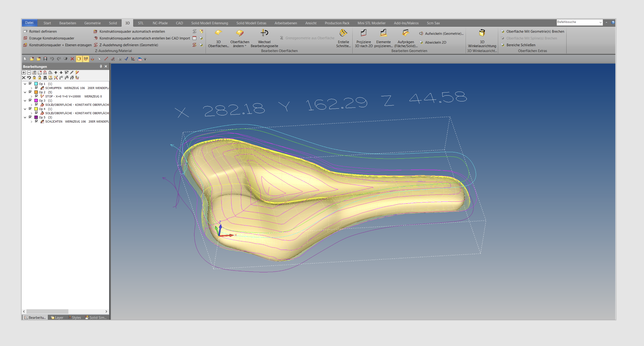Expand the SCHRUPPEN operation entry
Viewport: 644px width, 346px height.
31,88
